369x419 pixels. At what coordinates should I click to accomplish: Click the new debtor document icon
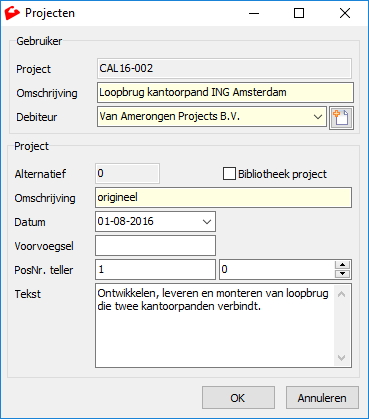[x=341, y=118]
